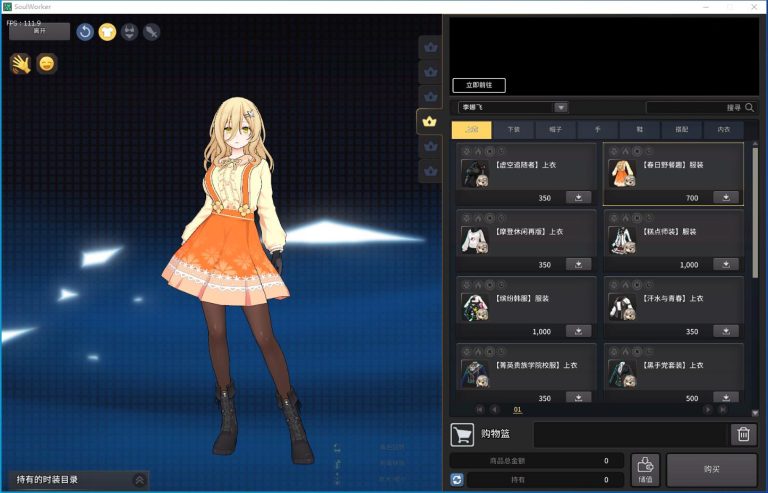
Task: Switch to the 下装 tab
Action: point(514,130)
